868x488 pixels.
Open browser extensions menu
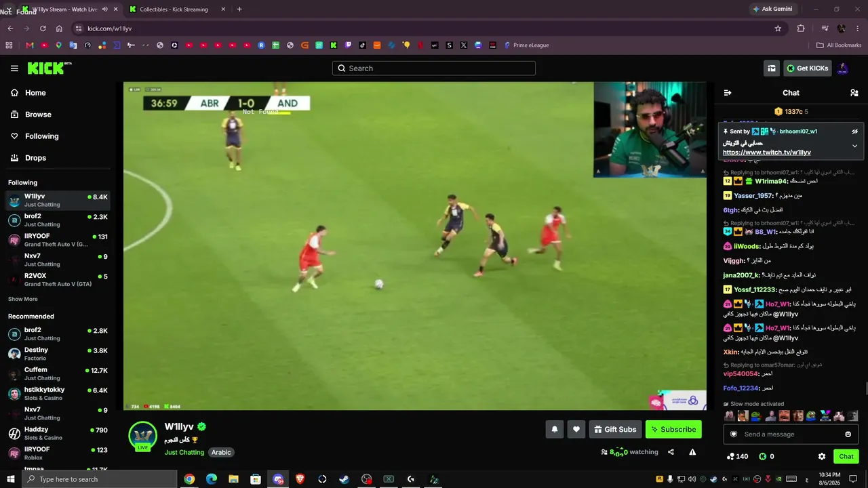[x=801, y=28]
